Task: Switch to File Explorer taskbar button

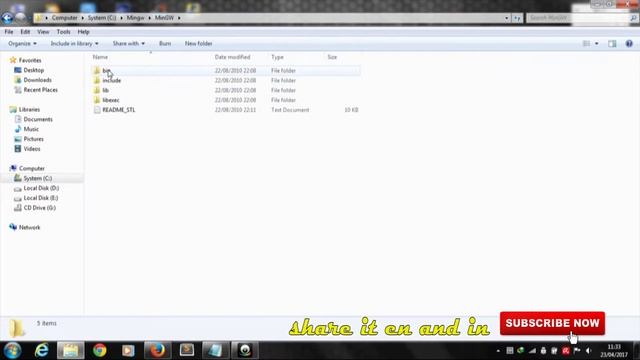Action: (x=71, y=351)
